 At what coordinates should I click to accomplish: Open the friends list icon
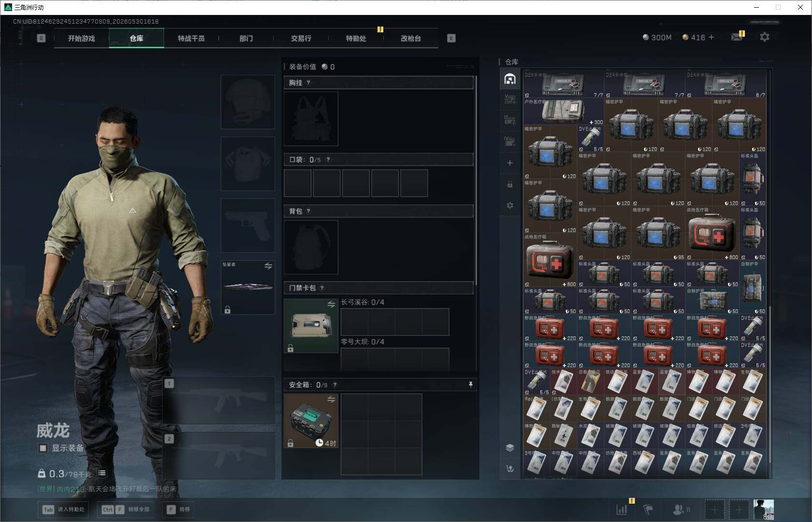[x=681, y=509]
